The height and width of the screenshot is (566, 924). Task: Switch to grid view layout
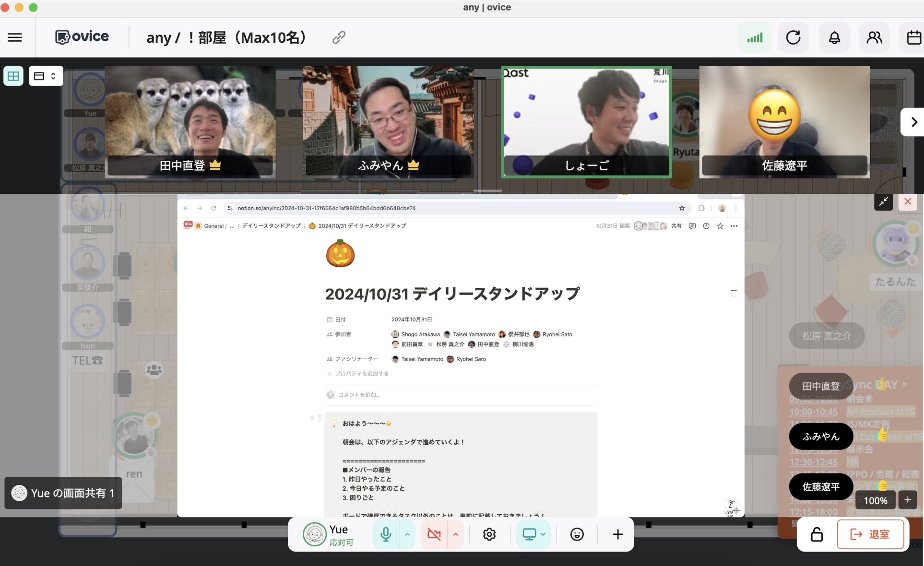(13, 76)
